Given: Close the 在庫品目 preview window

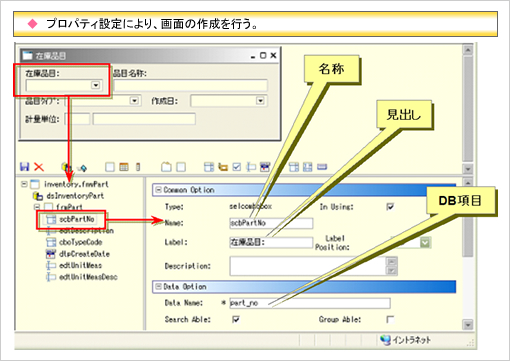Looking at the screenshot, I should tap(273, 55).
